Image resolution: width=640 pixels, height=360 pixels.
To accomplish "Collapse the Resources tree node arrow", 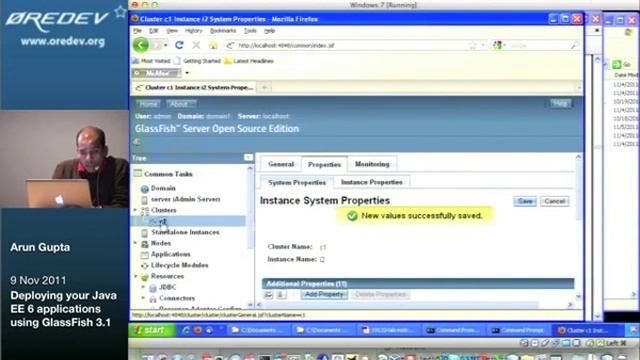I will click(x=136, y=276).
